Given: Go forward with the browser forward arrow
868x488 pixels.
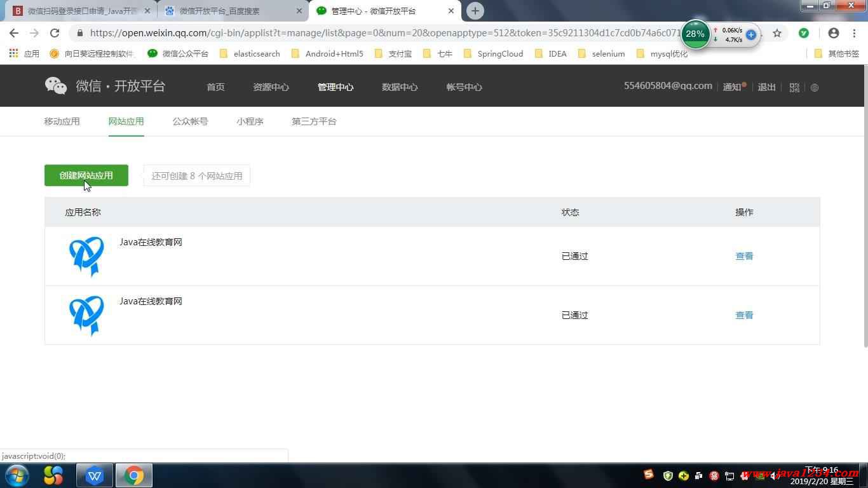Looking at the screenshot, I should pyautogui.click(x=34, y=33).
